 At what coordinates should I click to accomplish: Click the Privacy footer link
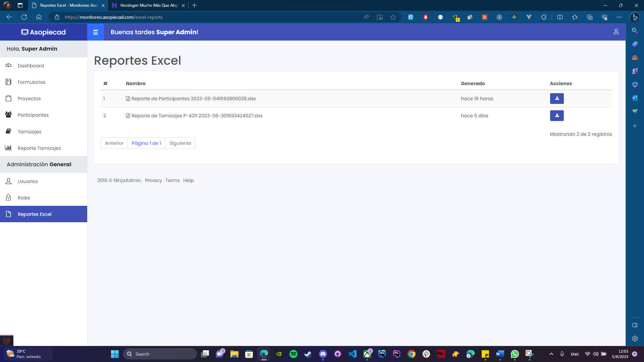point(153,180)
